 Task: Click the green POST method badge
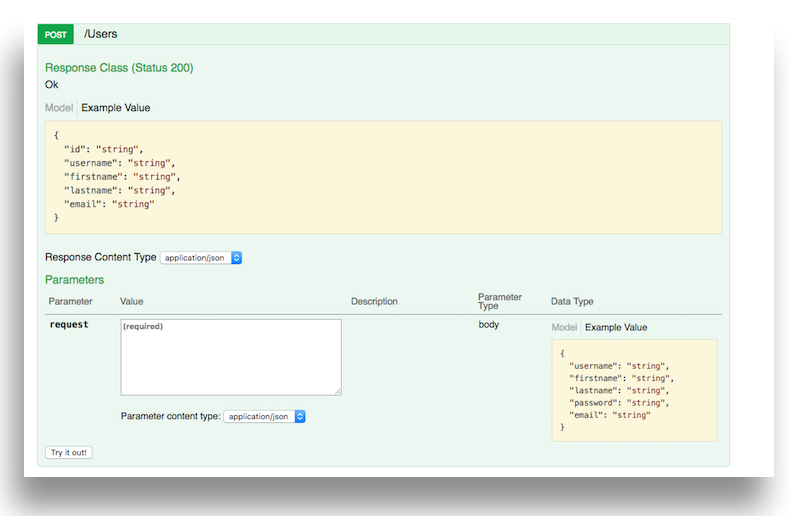(55, 34)
